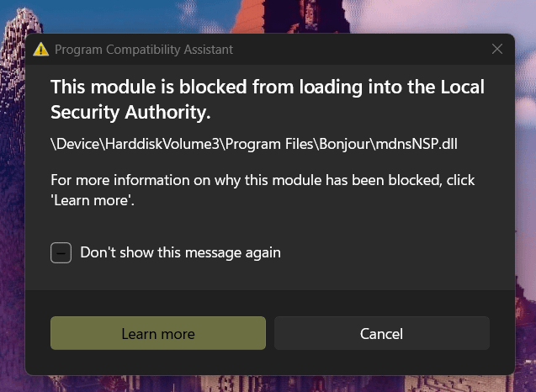This screenshot has width=536, height=392.
Task: Close the Program Compatibility Assistant dialog
Action: [497, 49]
